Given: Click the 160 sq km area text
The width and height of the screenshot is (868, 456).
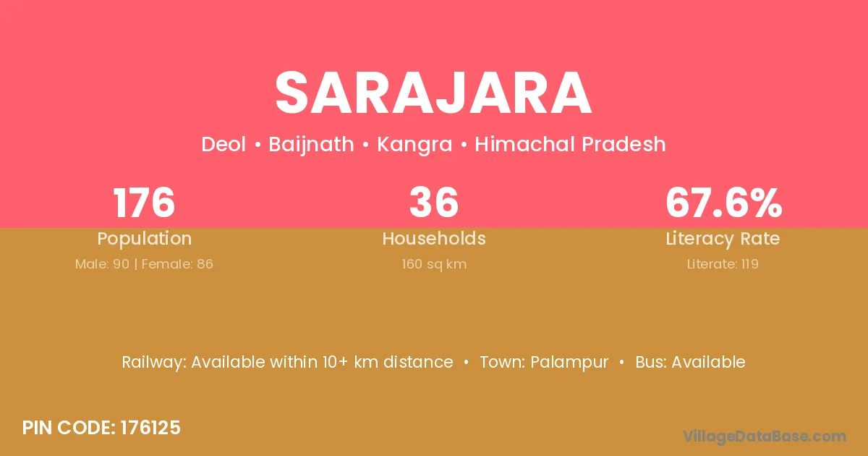Looking at the screenshot, I should coord(433,264).
